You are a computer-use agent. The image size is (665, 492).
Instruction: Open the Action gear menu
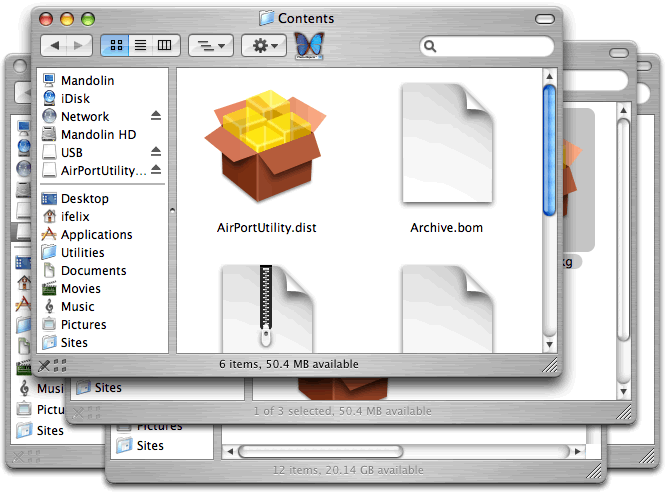pos(264,45)
